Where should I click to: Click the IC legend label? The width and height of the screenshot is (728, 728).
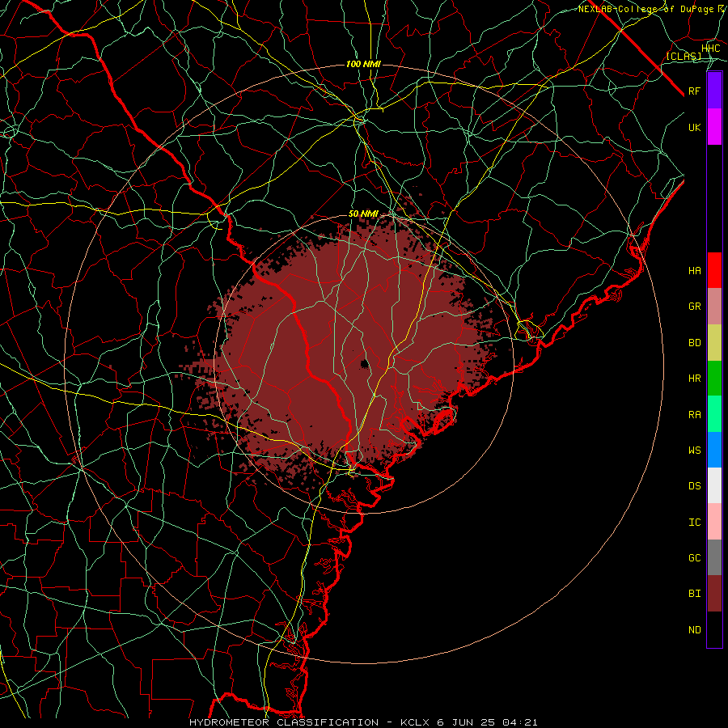[694, 523]
